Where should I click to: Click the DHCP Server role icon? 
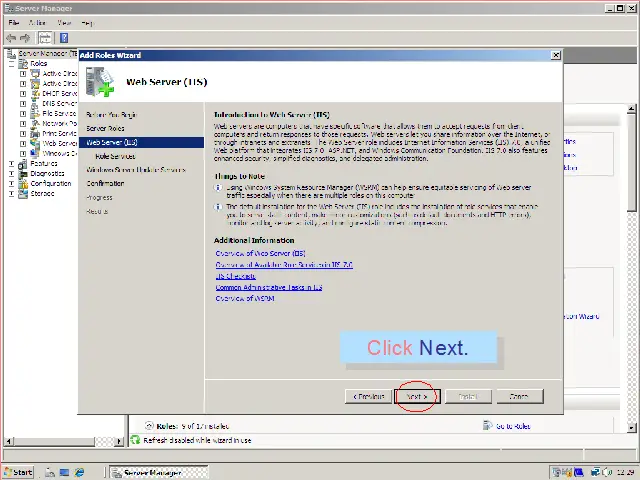pyautogui.click(x=36, y=93)
